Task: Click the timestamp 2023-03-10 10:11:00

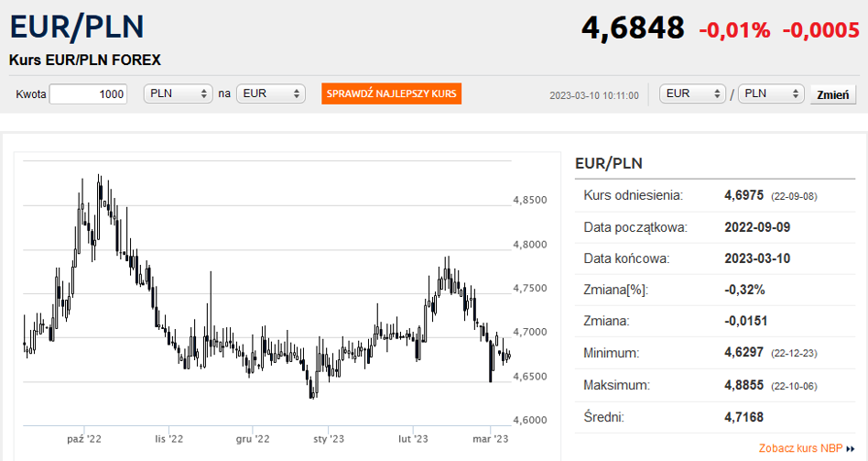Action: [594, 95]
